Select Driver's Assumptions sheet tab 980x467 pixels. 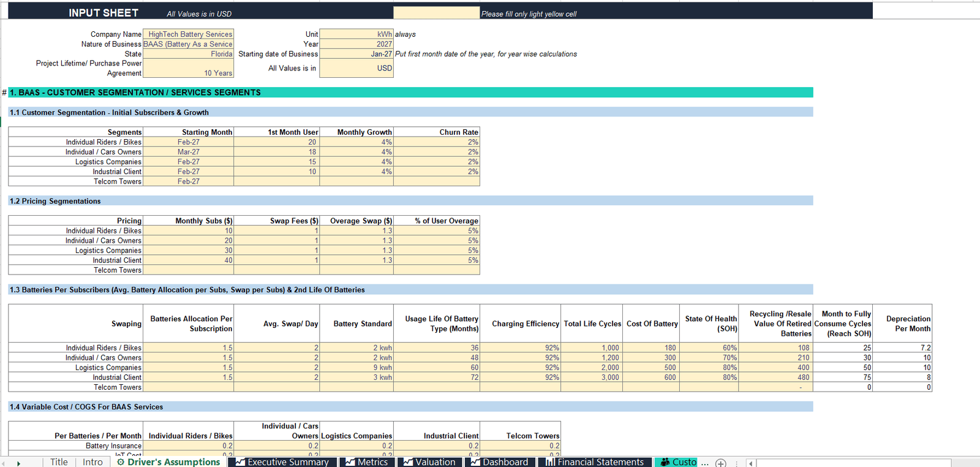point(168,462)
